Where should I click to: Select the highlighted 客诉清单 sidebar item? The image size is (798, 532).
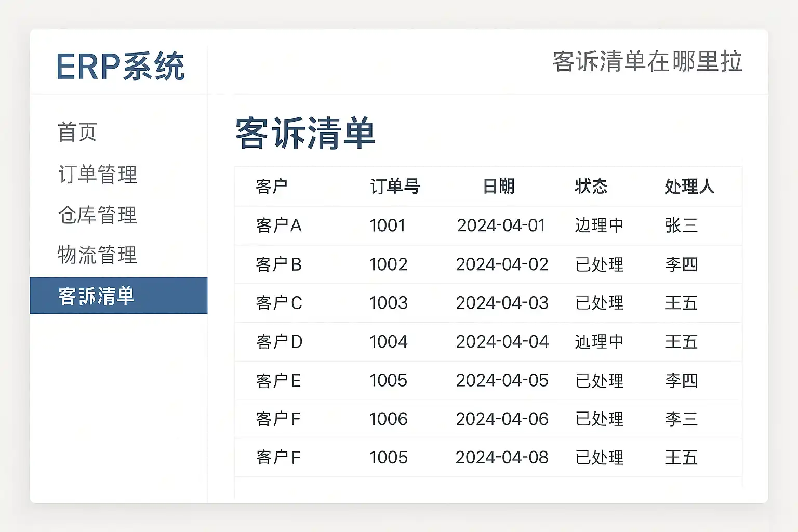(118, 296)
